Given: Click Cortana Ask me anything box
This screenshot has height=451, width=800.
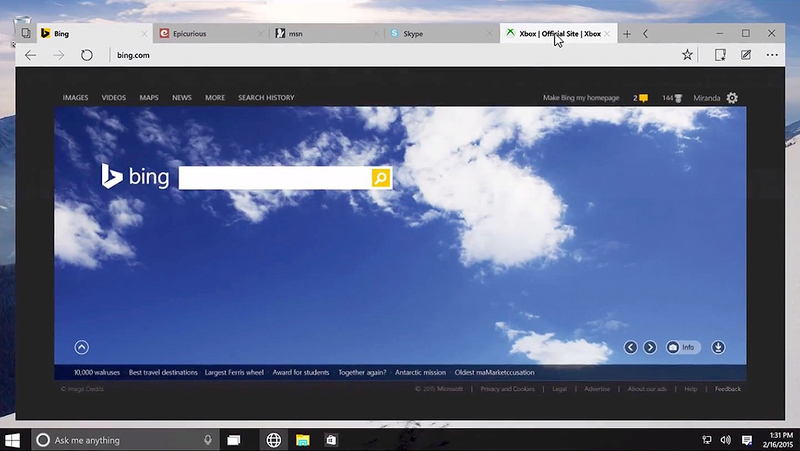Looking at the screenshot, I should click(x=125, y=440).
